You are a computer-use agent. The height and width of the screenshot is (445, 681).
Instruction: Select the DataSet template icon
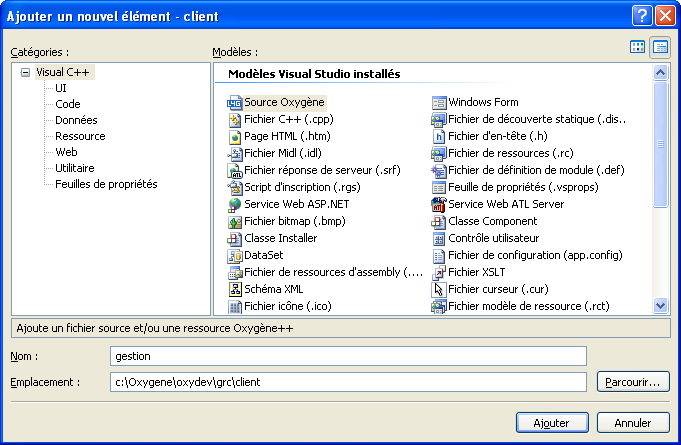click(235, 255)
